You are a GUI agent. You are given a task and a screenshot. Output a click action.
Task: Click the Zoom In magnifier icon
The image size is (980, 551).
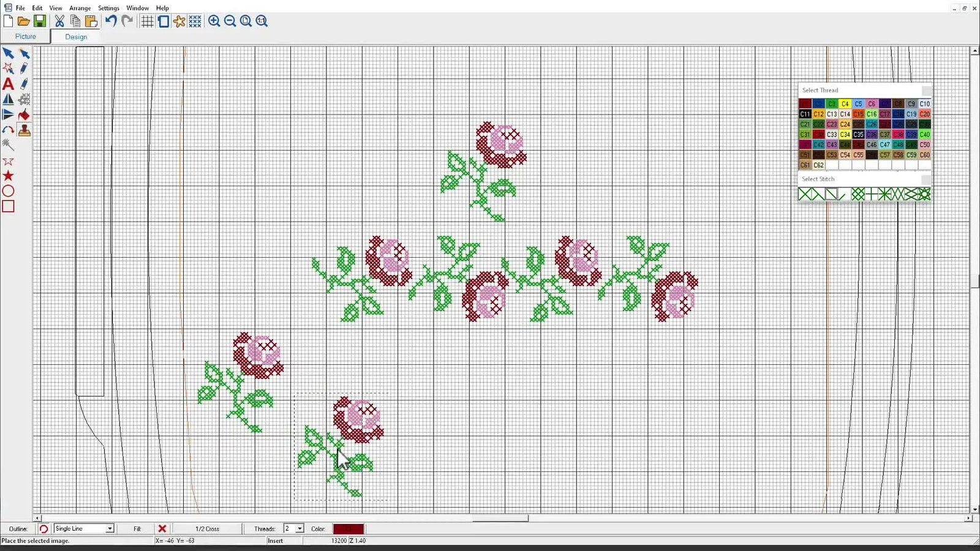point(214,21)
